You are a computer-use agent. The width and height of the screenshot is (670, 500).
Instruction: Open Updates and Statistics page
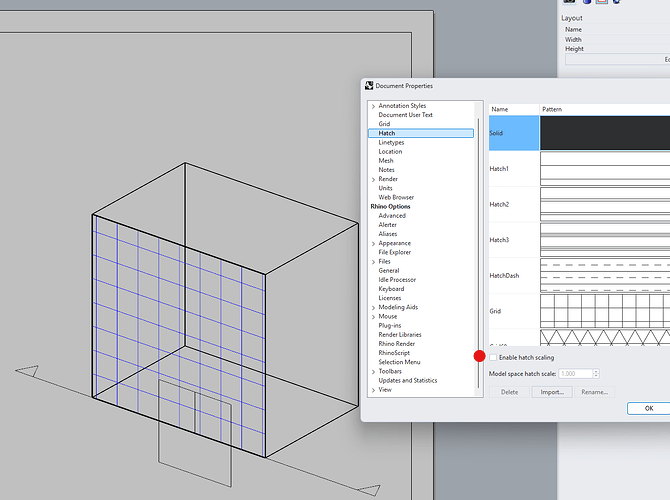click(408, 381)
